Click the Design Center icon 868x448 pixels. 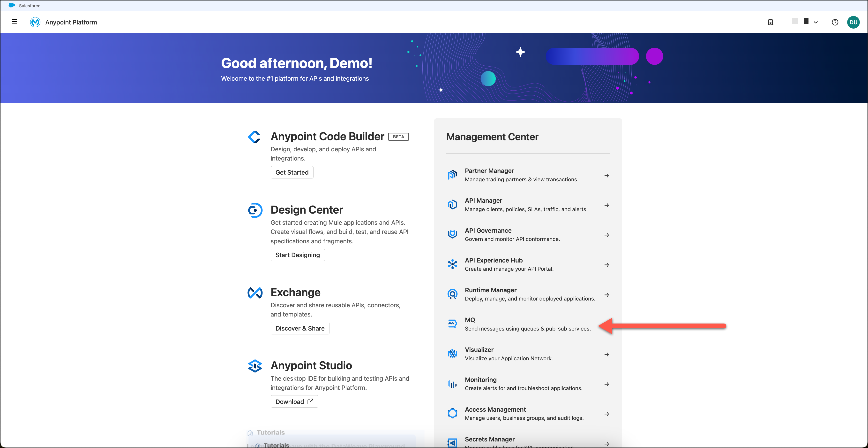255,210
